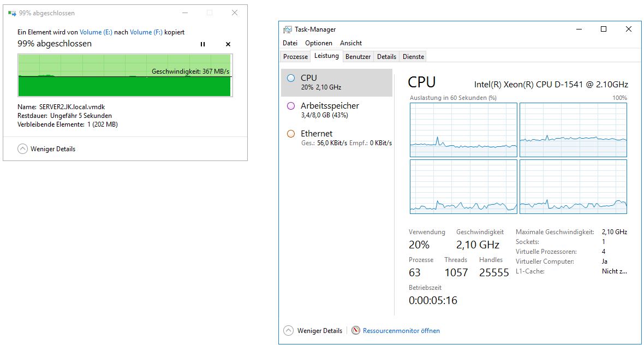Open the Volume (E:) source link
This screenshot has height=345, width=644.
pos(96,32)
